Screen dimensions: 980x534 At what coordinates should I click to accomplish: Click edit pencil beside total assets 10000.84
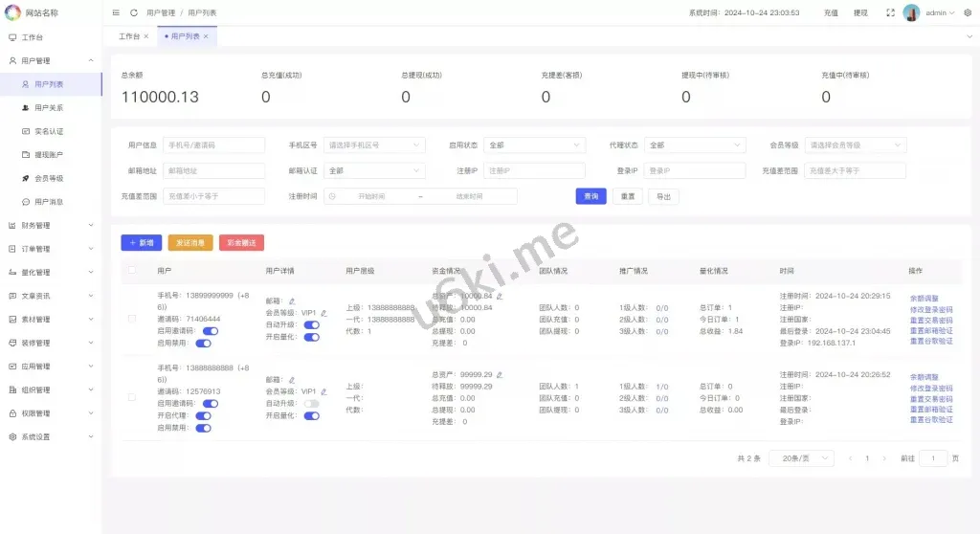pos(500,296)
